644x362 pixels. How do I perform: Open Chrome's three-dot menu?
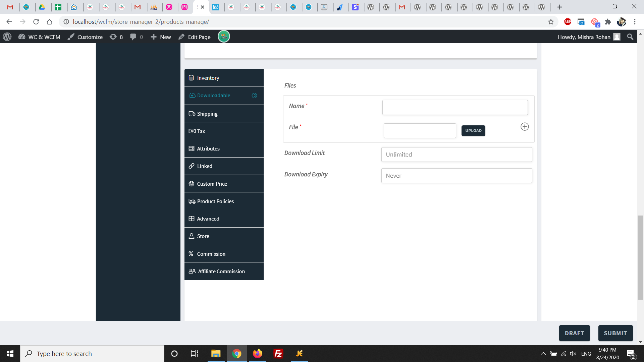(x=635, y=22)
